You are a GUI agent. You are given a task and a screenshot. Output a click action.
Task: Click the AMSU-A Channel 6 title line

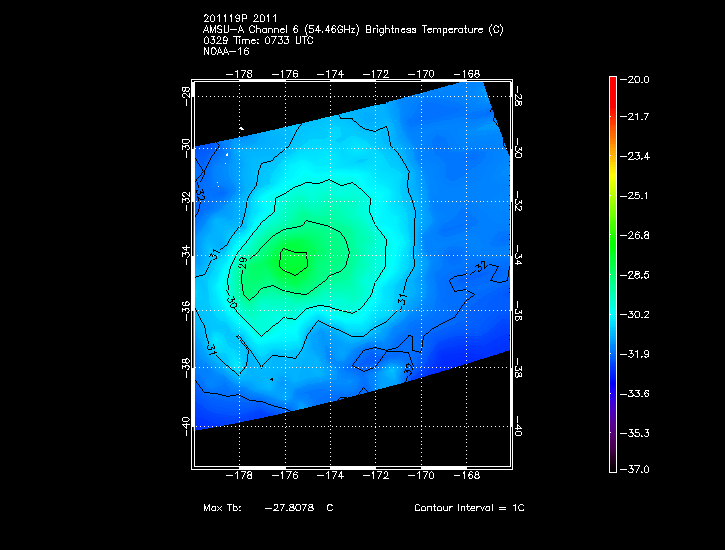pyautogui.click(x=352, y=30)
